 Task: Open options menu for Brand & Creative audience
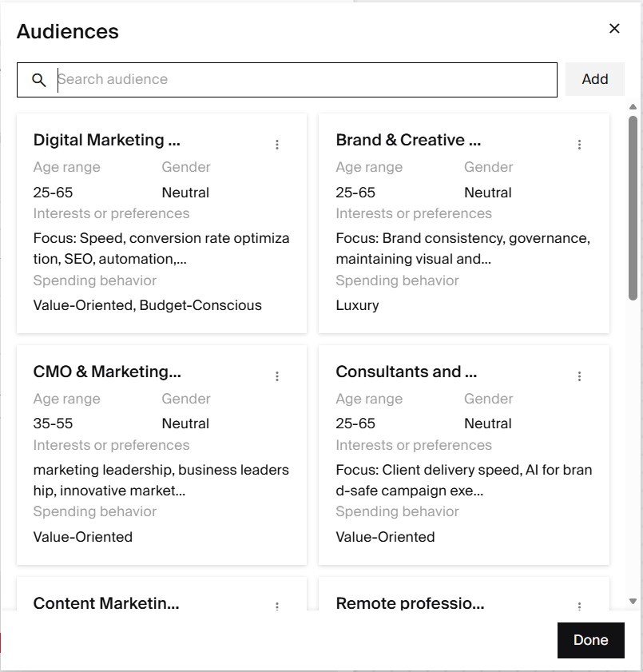click(580, 145)
